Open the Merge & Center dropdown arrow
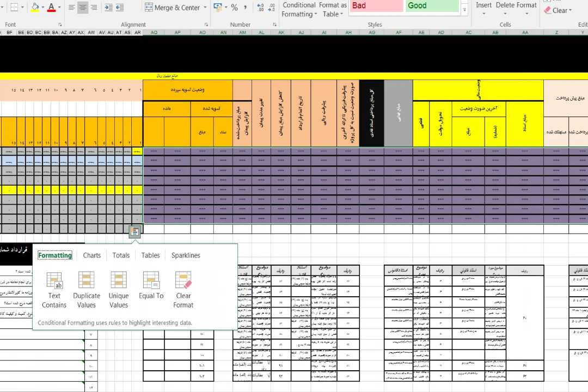The width and height of the screenshot is (588, 392). pyautogui.click(x=205, y=8)
